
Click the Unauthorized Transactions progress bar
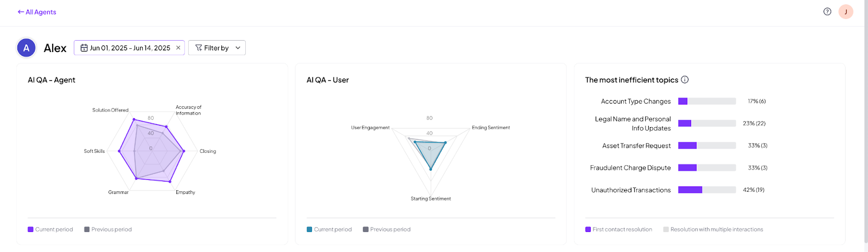707,190
